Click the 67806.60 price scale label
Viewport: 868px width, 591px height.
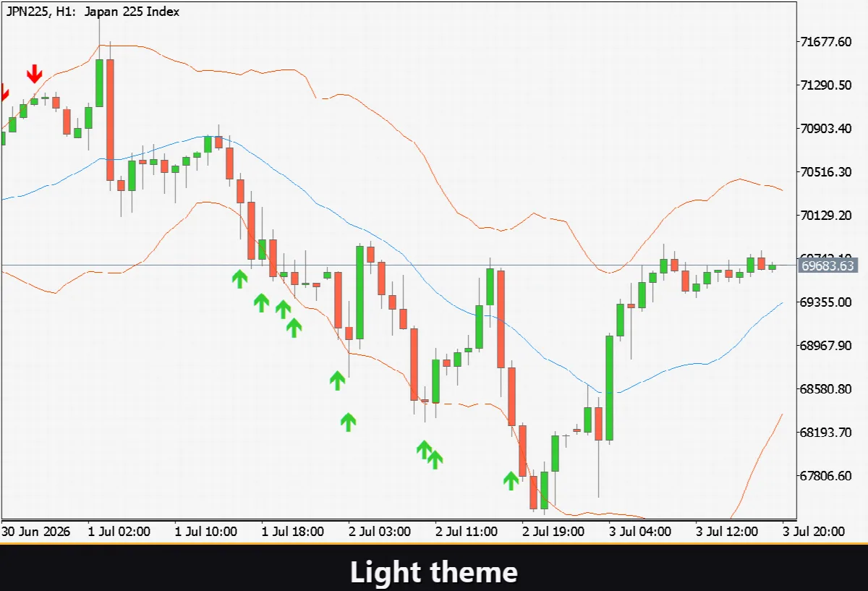point(827,475)
